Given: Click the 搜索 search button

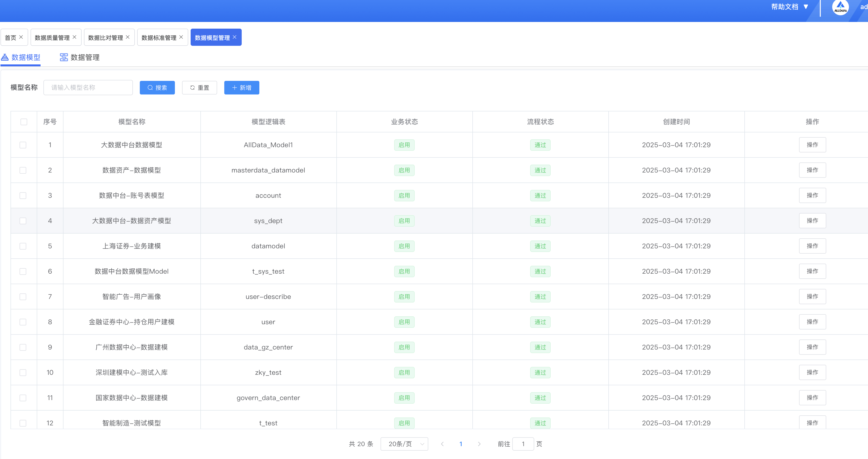Looking at the screenshot, I should point(157,88).
